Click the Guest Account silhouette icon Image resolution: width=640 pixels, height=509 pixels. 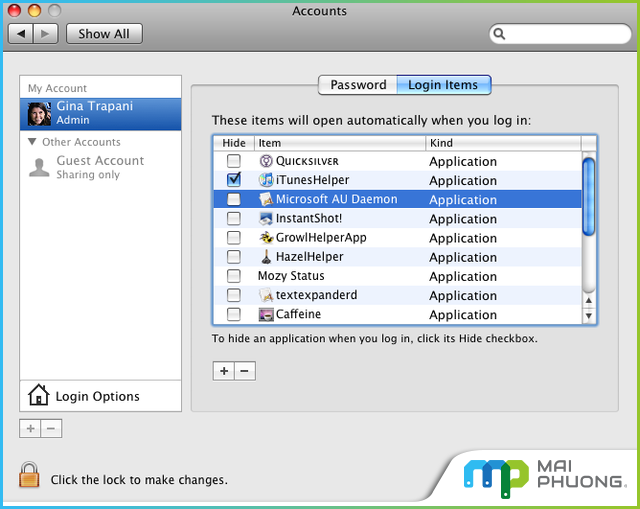pos(39,167)
